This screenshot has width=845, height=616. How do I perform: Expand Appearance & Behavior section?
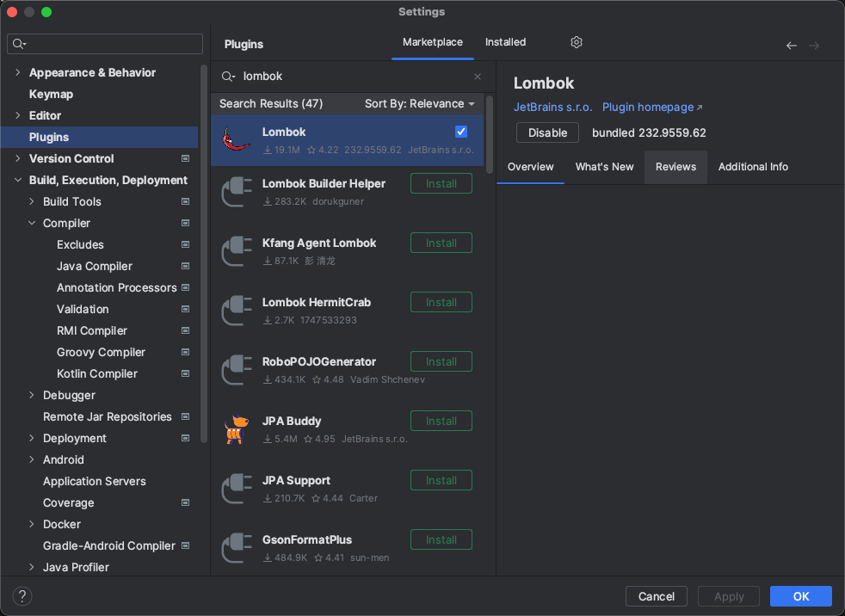[x=18, y=72]
